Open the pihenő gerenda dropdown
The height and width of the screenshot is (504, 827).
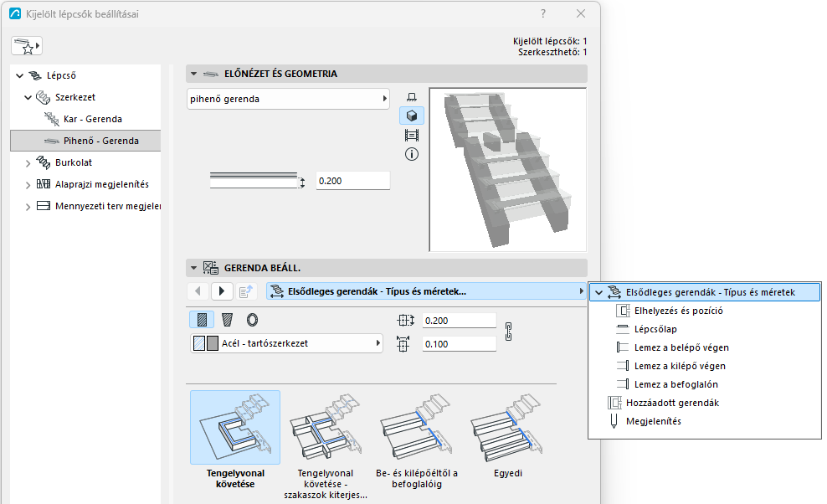point(288,99)
